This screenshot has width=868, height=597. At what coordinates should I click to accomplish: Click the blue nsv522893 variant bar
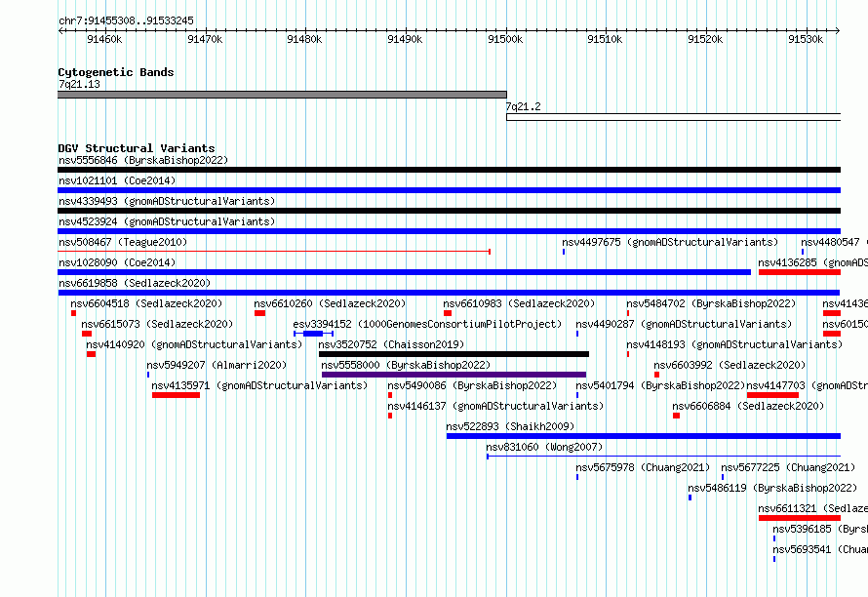click(x=644, y=436)
